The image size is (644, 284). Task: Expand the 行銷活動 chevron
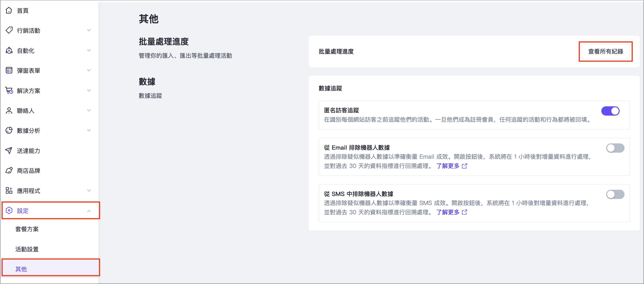[x=89, y=30]
